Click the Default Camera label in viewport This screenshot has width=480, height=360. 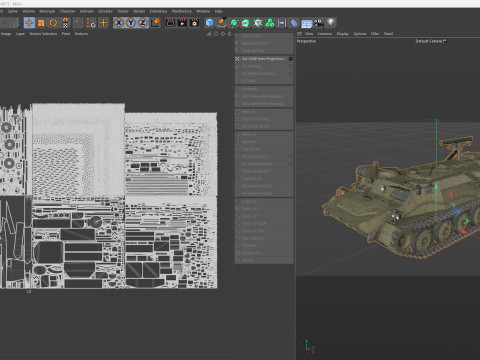(x=430, y=41)
